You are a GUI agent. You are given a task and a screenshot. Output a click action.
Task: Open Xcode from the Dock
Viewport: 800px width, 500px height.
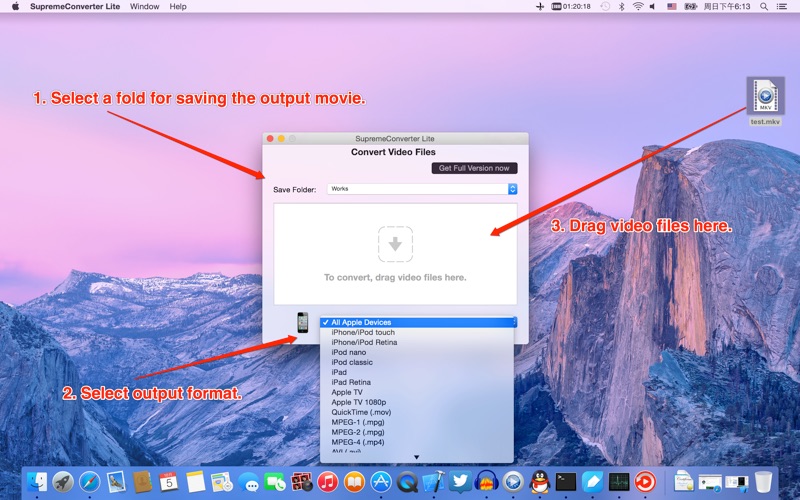click(434, 482)
